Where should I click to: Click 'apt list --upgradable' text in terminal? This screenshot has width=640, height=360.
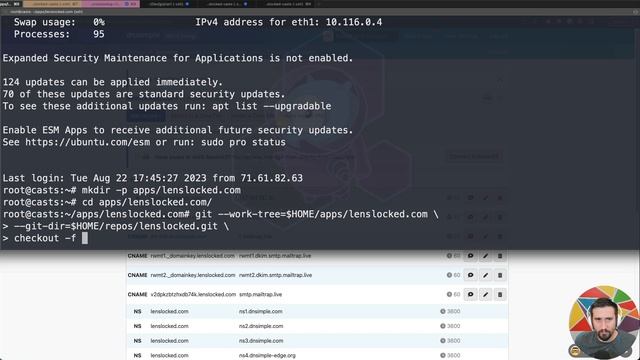click(x=271, y=106)
